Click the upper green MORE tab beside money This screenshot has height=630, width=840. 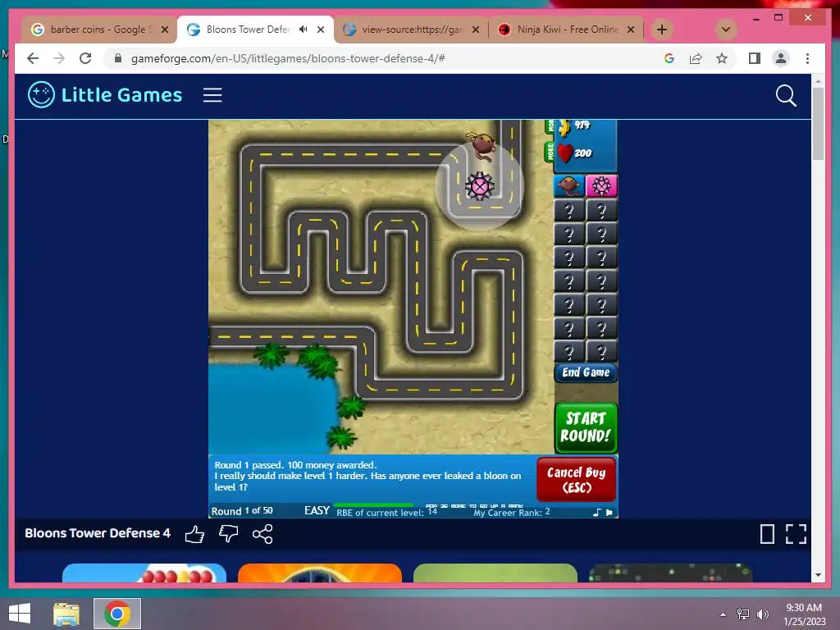pyautogui.click(x=550, y=126)
